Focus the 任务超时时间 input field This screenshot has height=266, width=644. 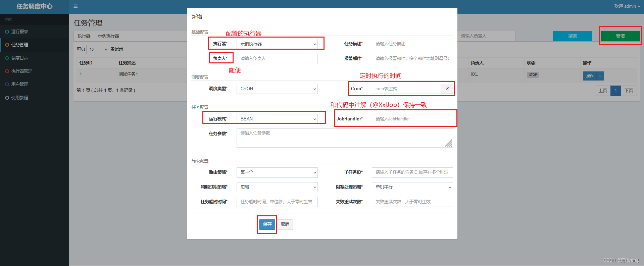coord(277,202)
